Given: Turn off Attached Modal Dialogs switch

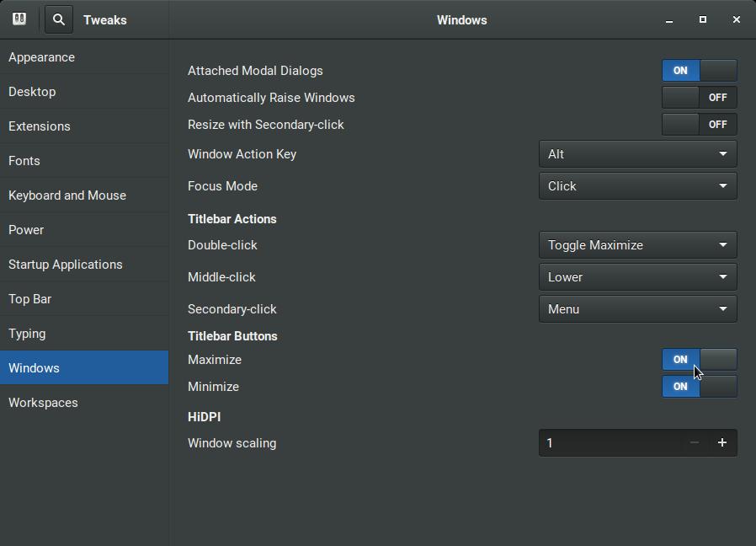Looking at the screenshot, I should click(x=699, y=71).
